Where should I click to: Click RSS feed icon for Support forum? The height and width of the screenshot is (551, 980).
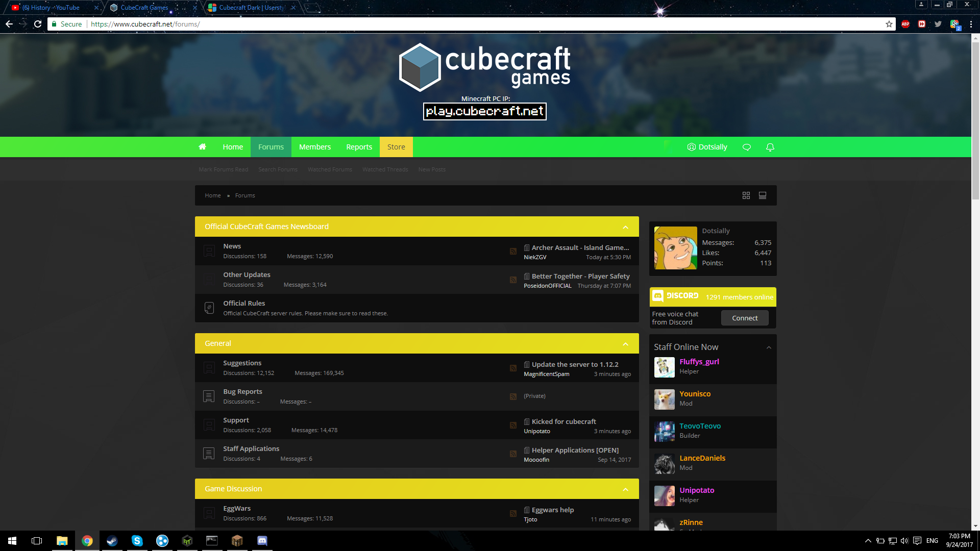click(x=513, y=425)
